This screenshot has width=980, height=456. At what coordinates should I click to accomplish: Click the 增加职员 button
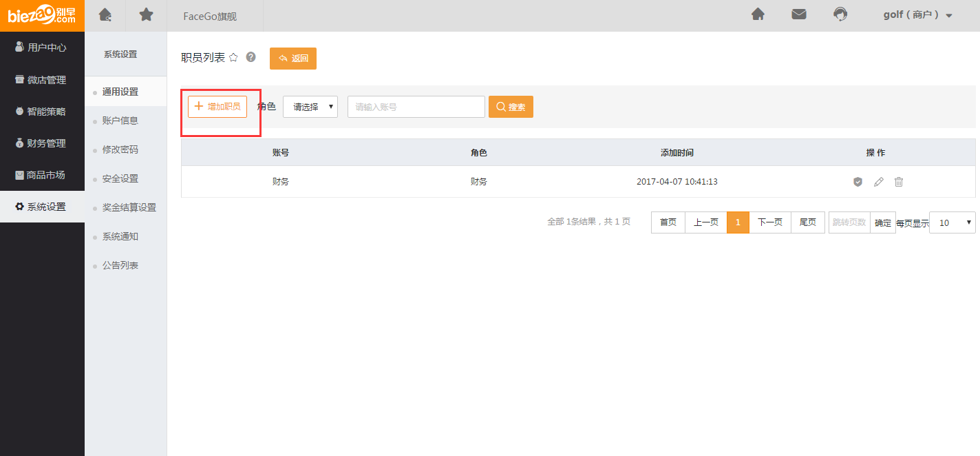click(x=217, y=107)
